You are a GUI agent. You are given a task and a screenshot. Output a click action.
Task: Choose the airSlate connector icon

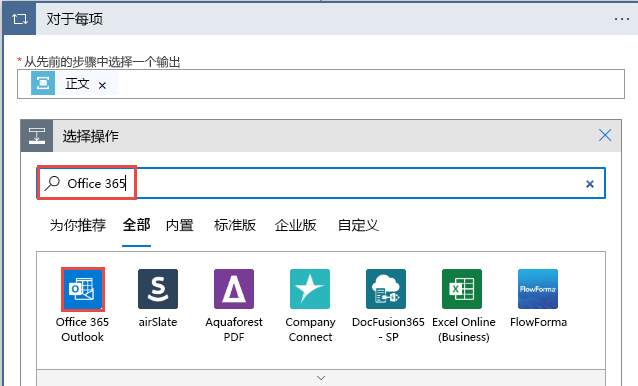point(158,289)
